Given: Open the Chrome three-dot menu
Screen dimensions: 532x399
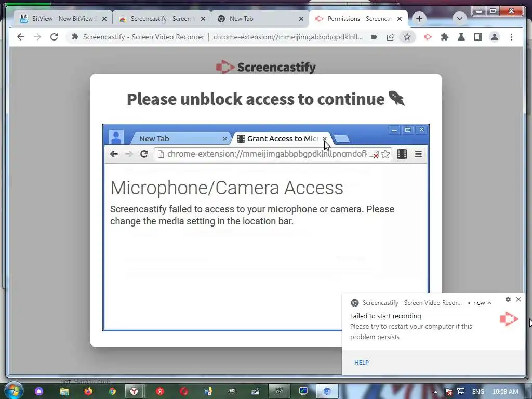Looking at the screenshot, I should (x=511, y=37).
